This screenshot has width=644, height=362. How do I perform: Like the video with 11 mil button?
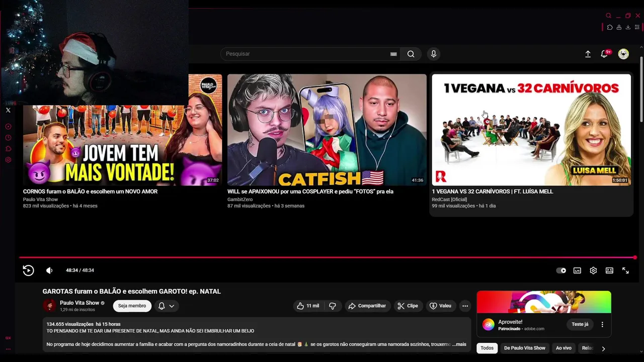click(x=308, y=306)
